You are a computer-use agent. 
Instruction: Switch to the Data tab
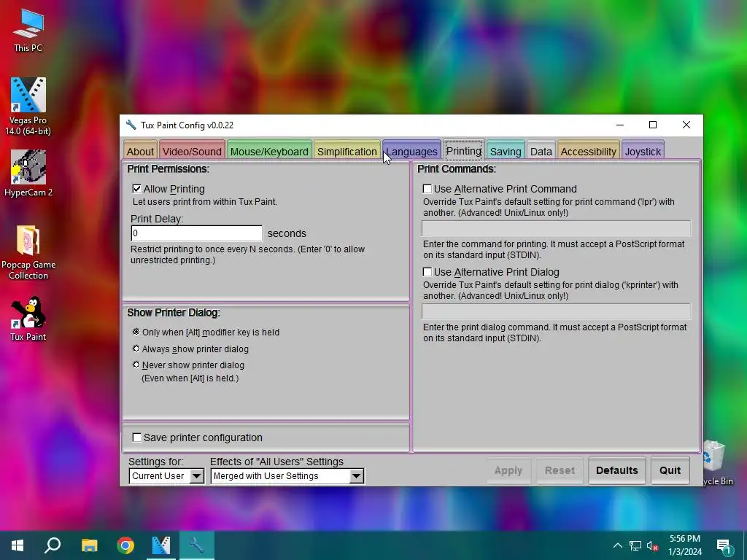click(541, 151)
